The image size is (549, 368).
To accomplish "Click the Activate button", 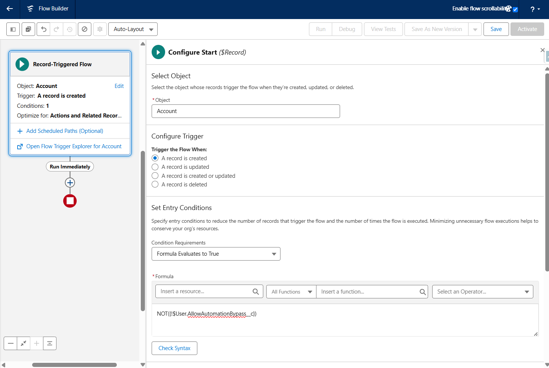I will (527, 29).
